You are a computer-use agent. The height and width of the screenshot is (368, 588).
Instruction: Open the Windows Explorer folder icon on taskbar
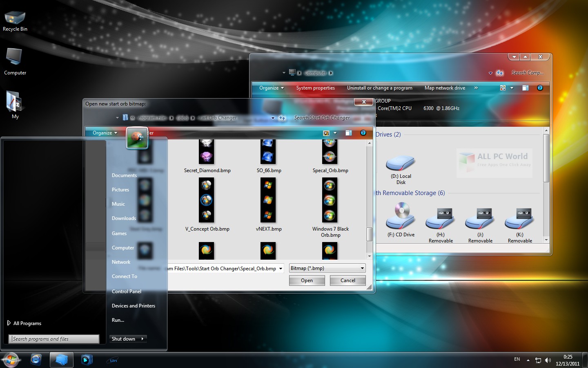click(61, 360)
